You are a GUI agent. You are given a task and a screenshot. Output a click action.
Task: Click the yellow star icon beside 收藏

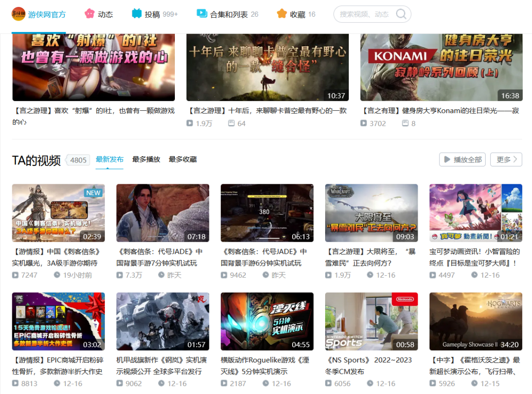pyautogui.click(x=281, y=14)
